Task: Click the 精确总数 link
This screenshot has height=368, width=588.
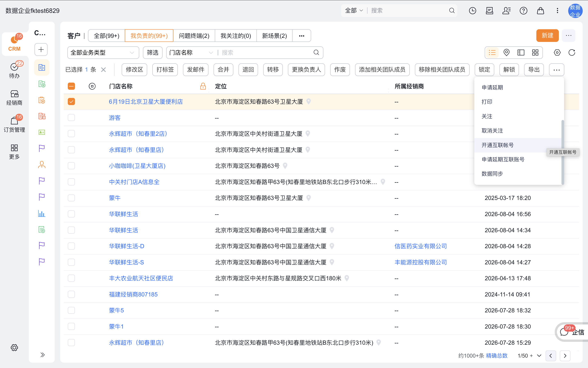Action: (x=497, y=356)
